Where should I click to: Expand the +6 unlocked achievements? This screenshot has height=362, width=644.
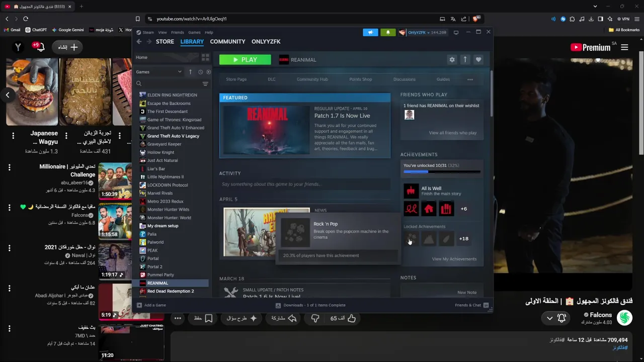[464, 209]
